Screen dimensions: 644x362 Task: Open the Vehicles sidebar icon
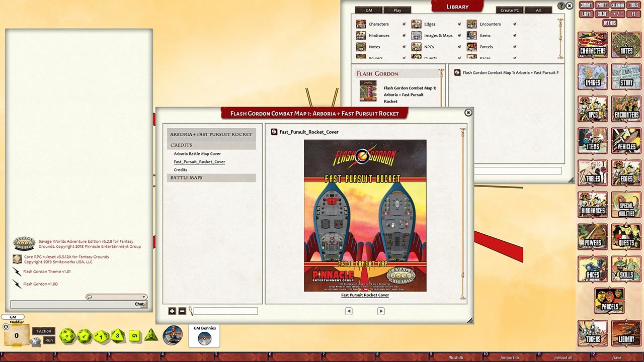click(626, 141)
